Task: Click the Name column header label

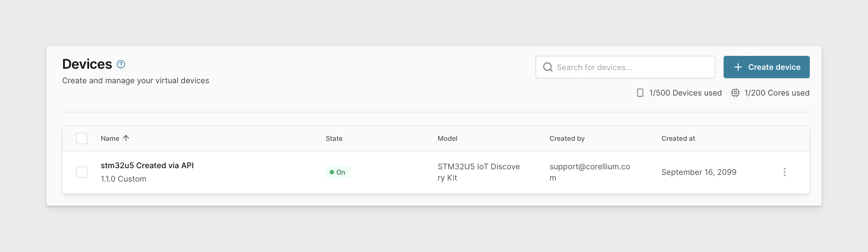Action: pos(110,139)
